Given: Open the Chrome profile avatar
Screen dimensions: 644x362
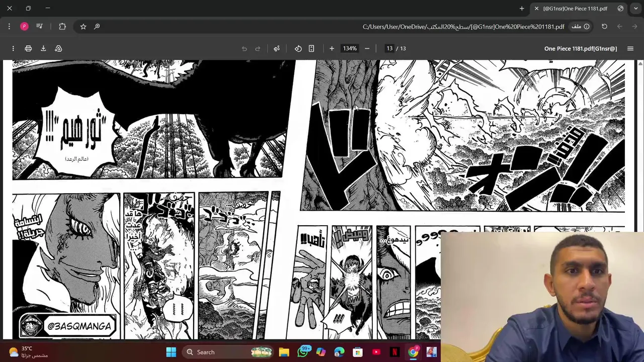Looking at the screenshot, I should [x=24, y=26].
